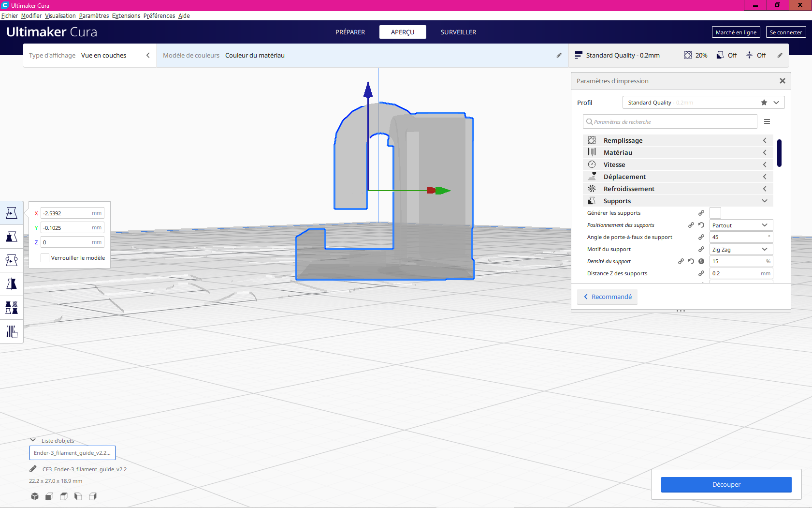This screenshot has width=812, height=508.
Task: Expand the Remplissage settings category
Action: [678, 140]
